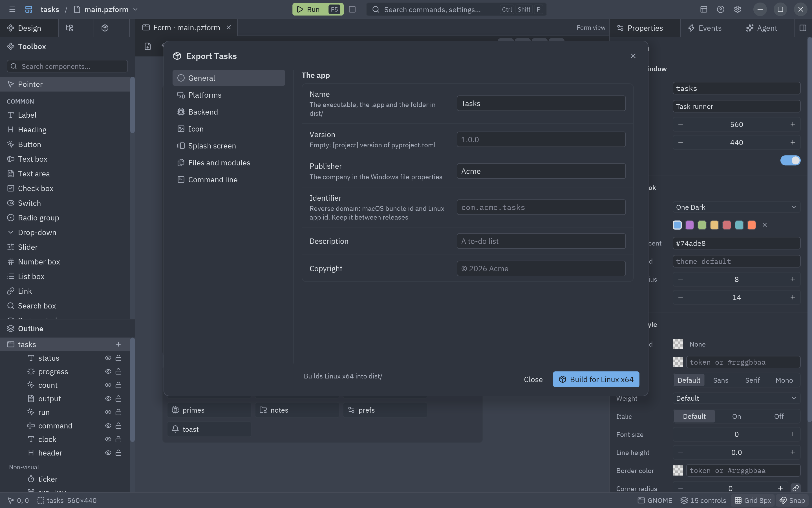This screenshot has height=508, width=812.
Task: Open the One Dark theme dropdown
Action: click(736, 207)
